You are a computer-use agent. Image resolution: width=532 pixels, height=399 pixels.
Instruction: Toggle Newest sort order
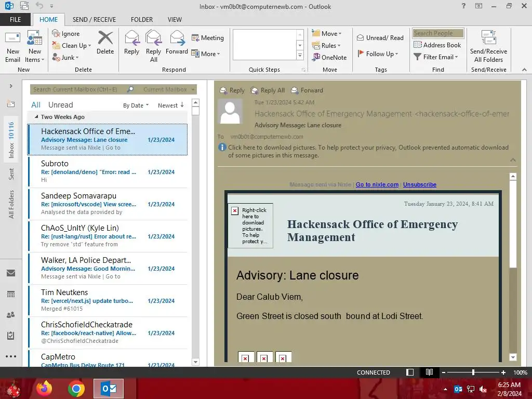click(x=170, y=105)
